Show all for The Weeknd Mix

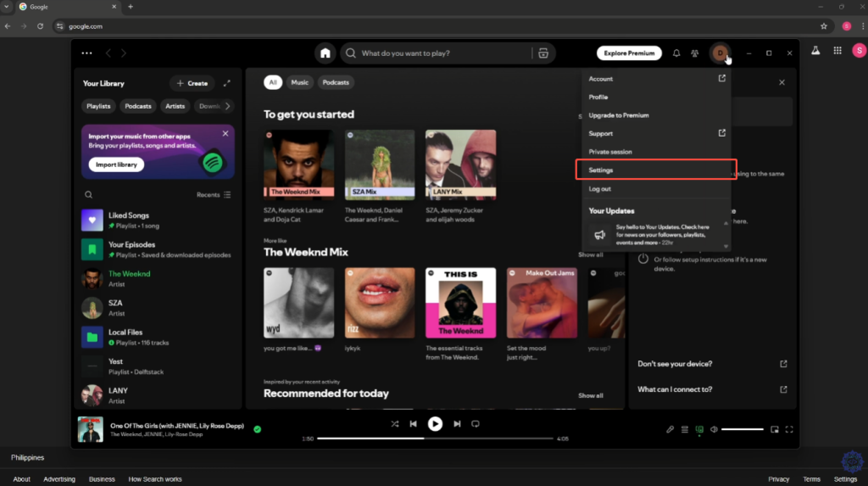[591, 255]
